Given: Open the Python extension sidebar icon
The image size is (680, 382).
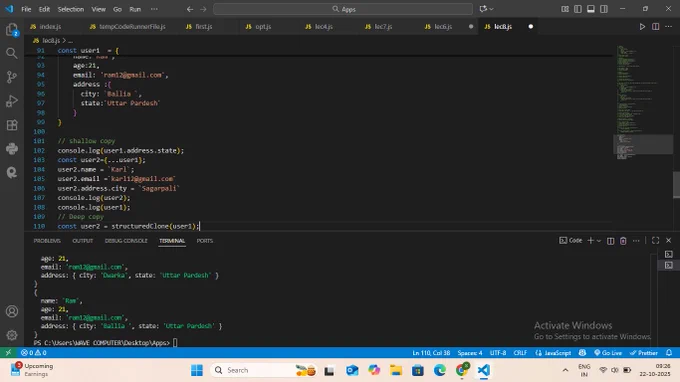Looking at the screenshot, I should coord(12,149).
